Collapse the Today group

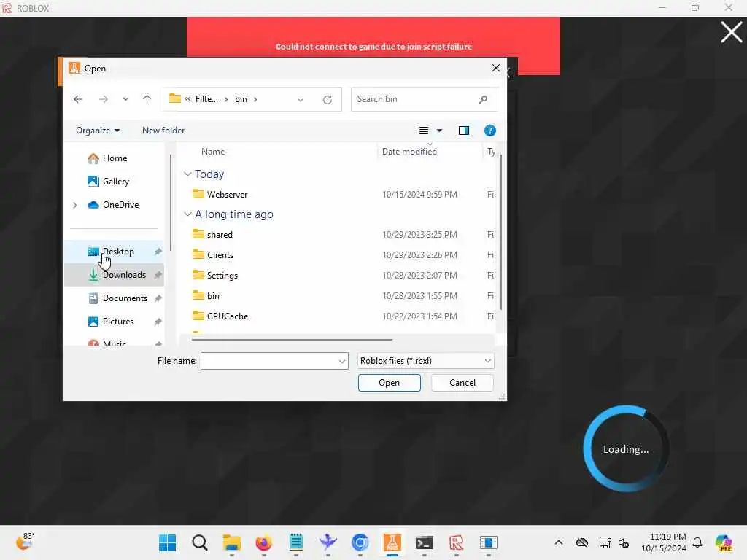tap(187, 174)
